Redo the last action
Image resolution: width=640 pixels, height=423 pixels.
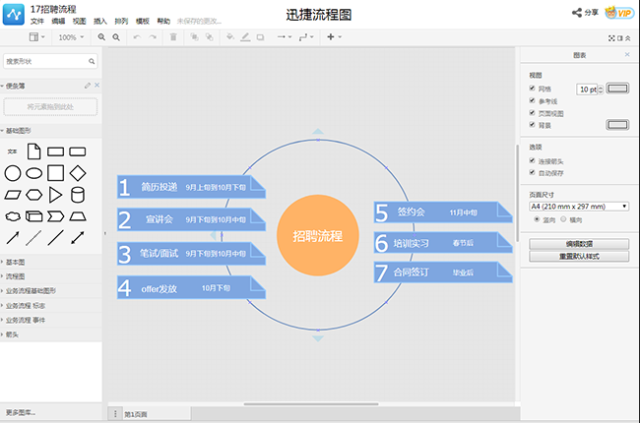tap(153, 37)
